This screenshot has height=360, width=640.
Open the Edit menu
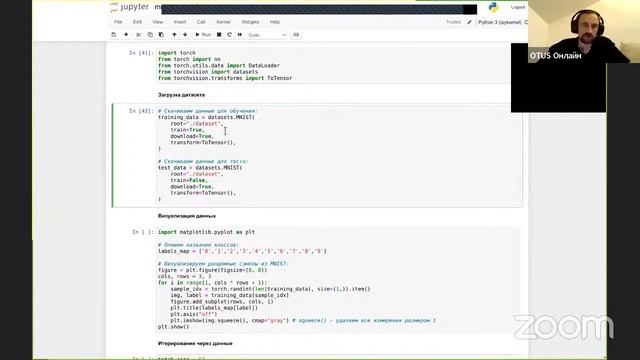(137, 22)
